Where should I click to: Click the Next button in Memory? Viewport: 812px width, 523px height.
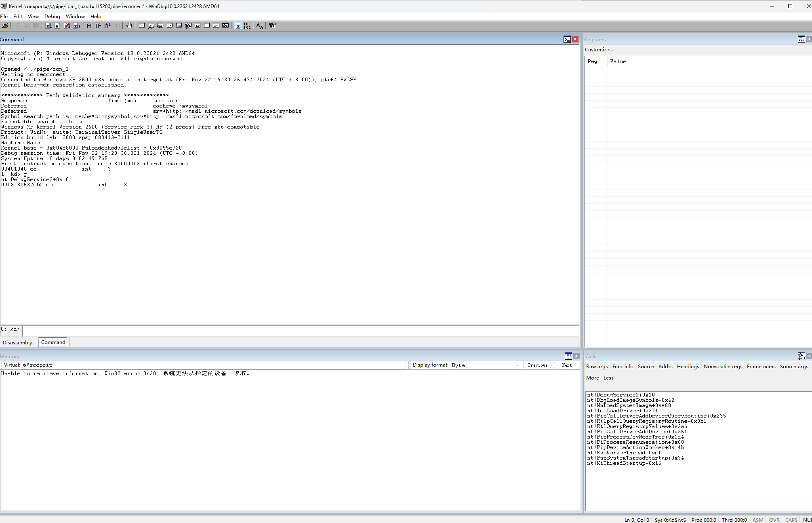click(x=566, y=365)
